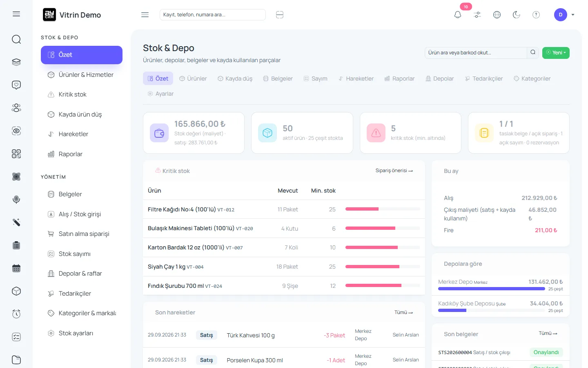Click Tümü link in Son hareketler

(x=403, y=312)
